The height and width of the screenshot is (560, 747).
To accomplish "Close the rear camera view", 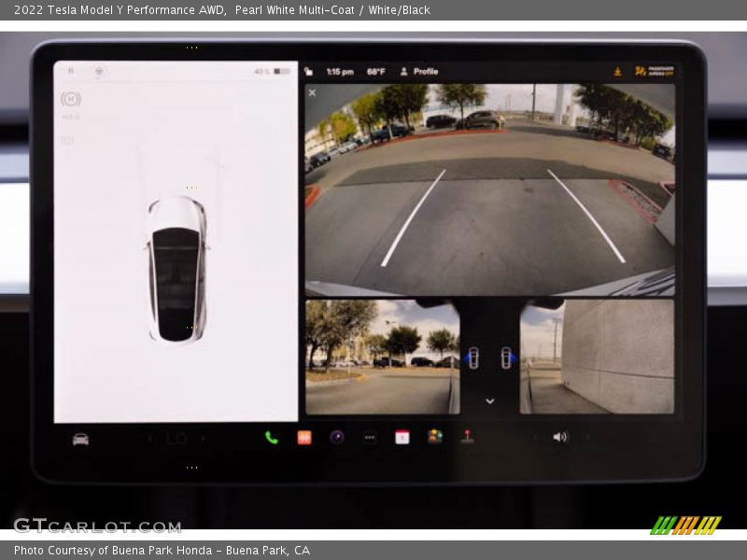I will tap(312, 92).
